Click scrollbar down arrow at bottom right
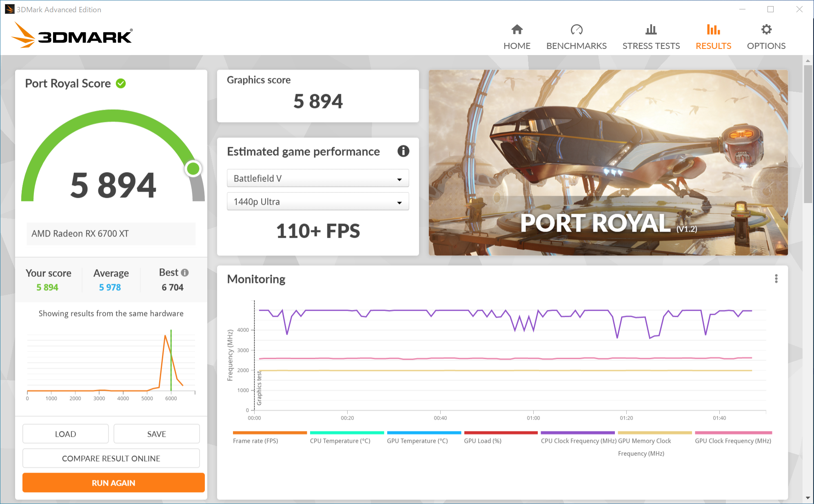This screenshot has height=504, width=814. coord(807,498)
